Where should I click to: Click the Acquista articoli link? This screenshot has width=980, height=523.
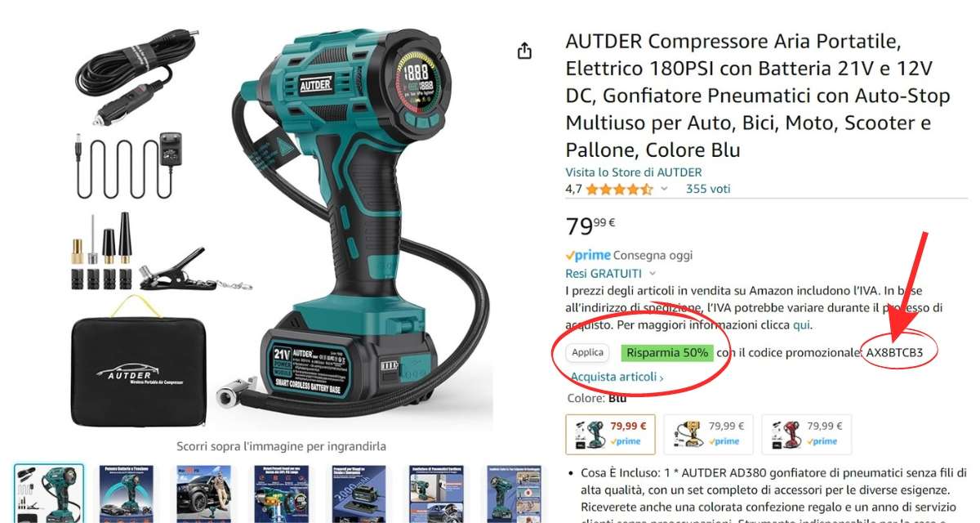(617, 377)
